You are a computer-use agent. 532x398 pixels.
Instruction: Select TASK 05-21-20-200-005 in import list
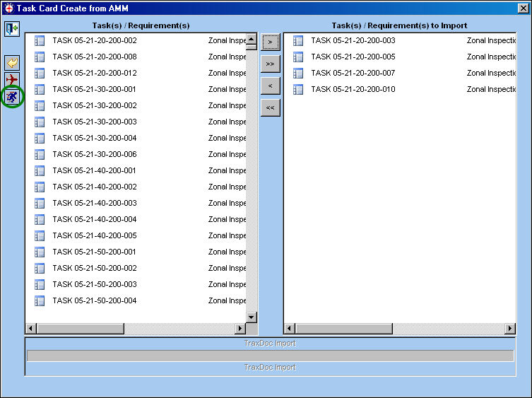(x=353, y=57)
